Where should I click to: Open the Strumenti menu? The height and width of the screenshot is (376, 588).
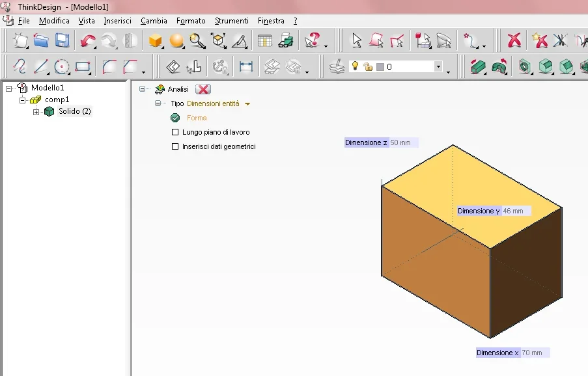[x=231, y=21]
